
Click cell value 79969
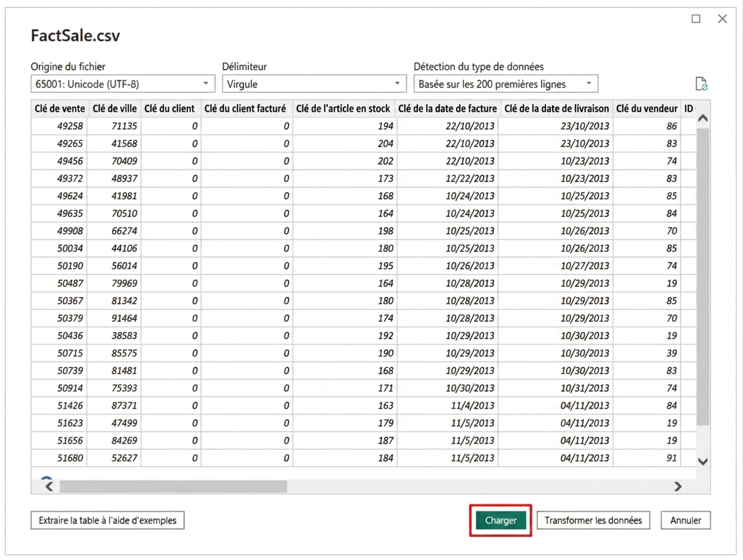pyautogui.click(x=124, y=284)
